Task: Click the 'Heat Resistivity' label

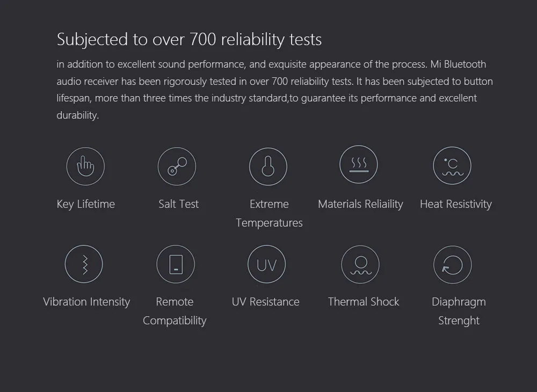Action: coord(455,204)
